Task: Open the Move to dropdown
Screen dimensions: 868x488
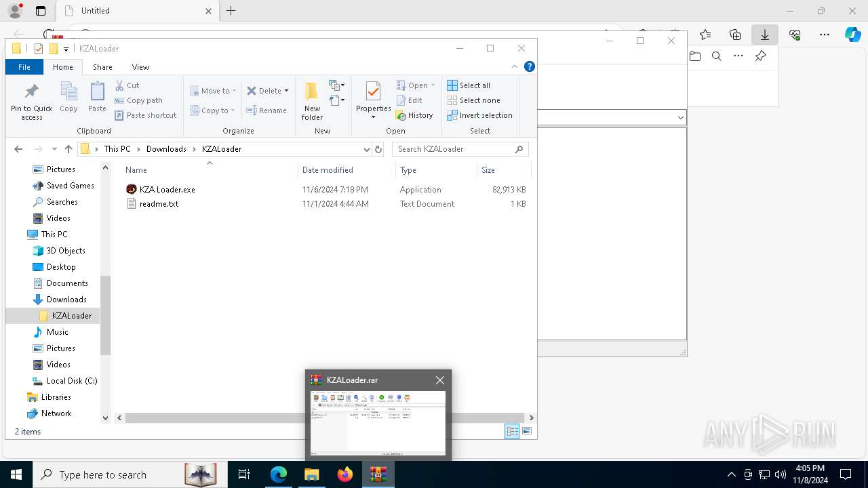Action: tap(213, 91)
